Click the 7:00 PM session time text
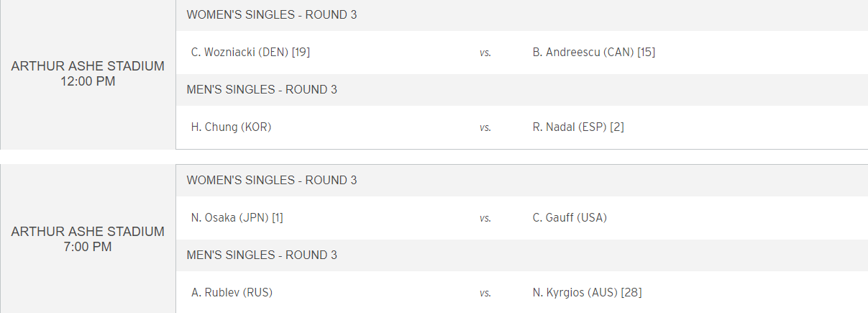The width and height of the screenshot is (868, 313). pyautogui.click(x=88, y=247)
